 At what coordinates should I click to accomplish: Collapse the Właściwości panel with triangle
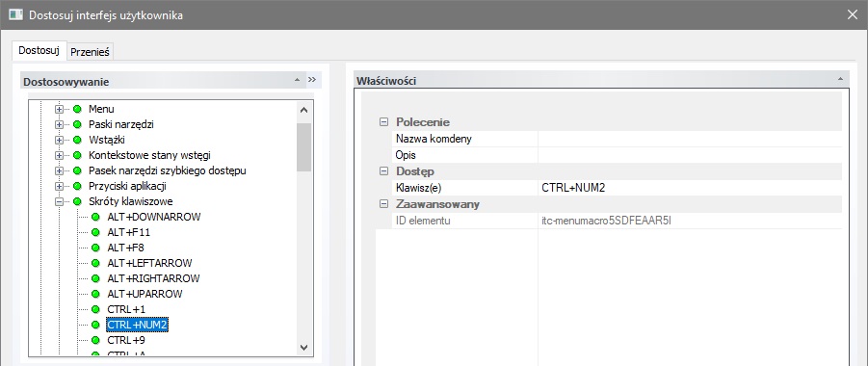[x=840, y=79]
